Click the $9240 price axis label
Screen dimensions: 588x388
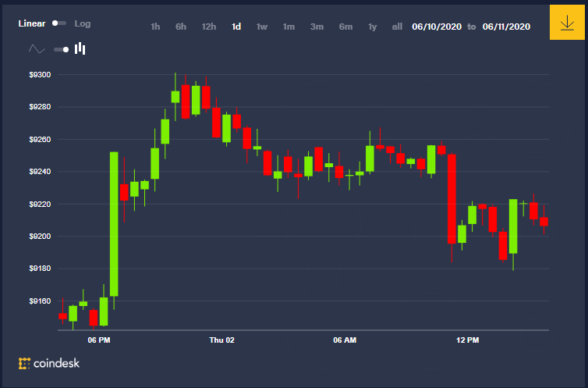(x=40, y=172)
